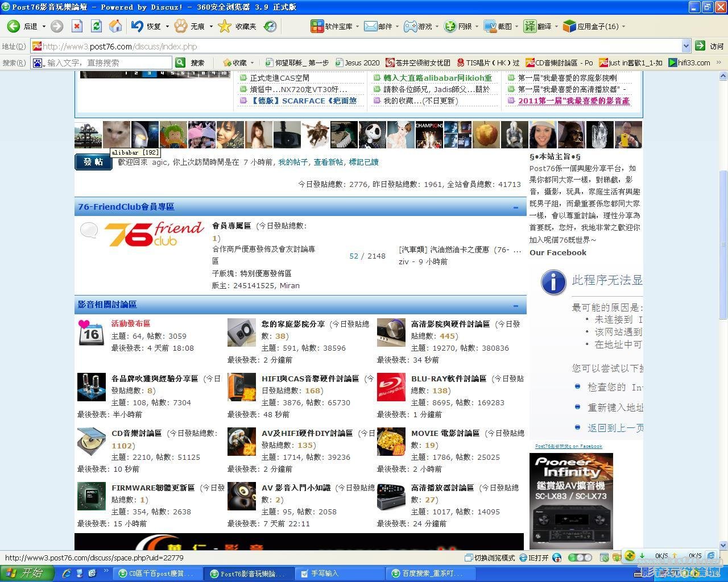This screenshot has height=582, width=728.
Task: Open the BLU-RAY軟件討論區 forum icon
Action: point(391,387)
